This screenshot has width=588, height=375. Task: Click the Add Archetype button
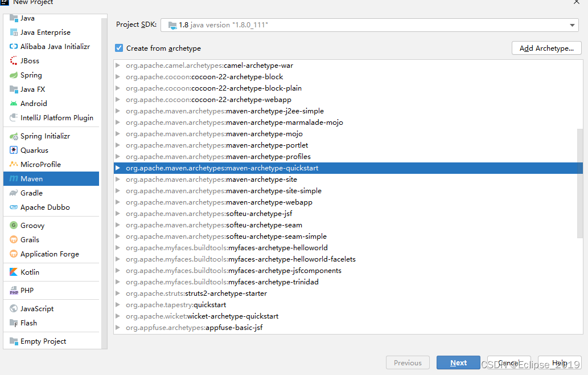(546, 48)
